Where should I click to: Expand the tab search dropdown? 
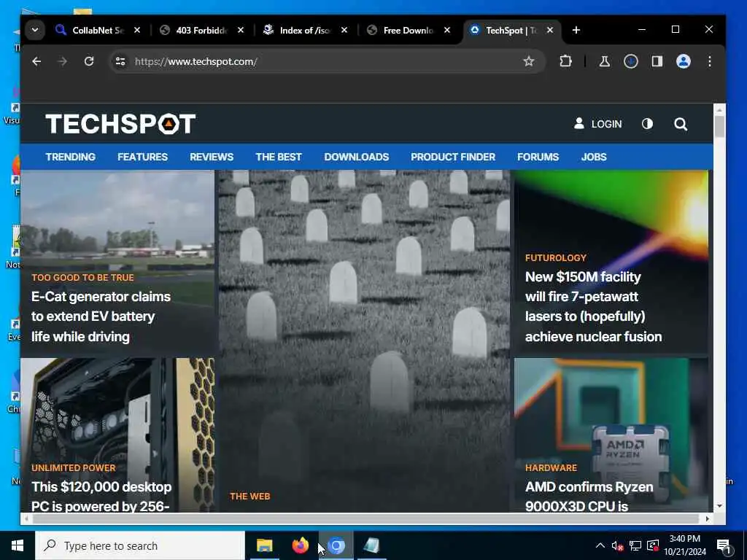click(35, 30)
